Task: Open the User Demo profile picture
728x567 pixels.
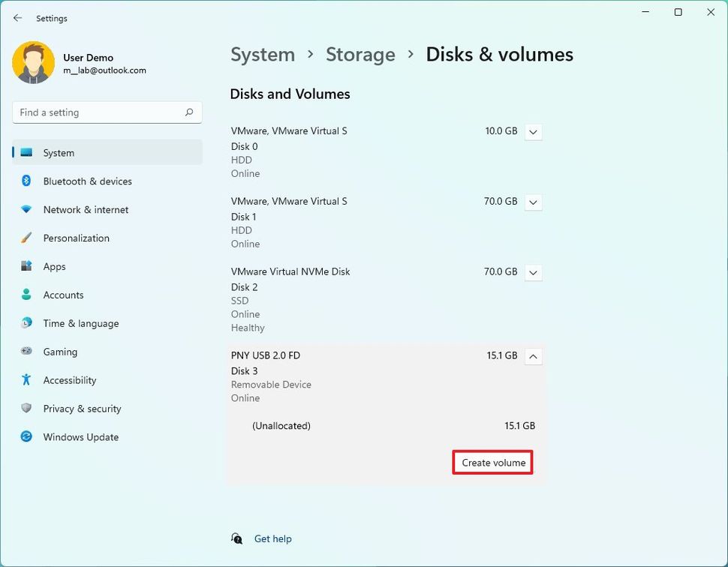Action: click(33, 62)
